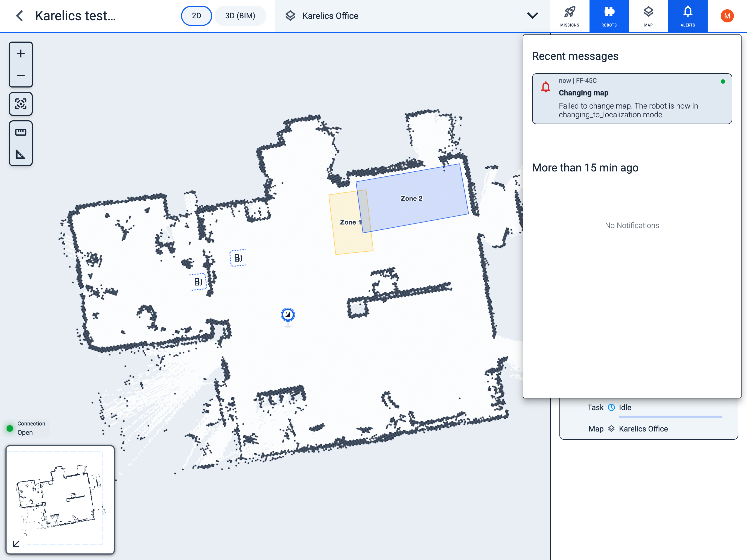
Task: Expand the Karelics Office map dropdown
Action: tap(532, 16)
